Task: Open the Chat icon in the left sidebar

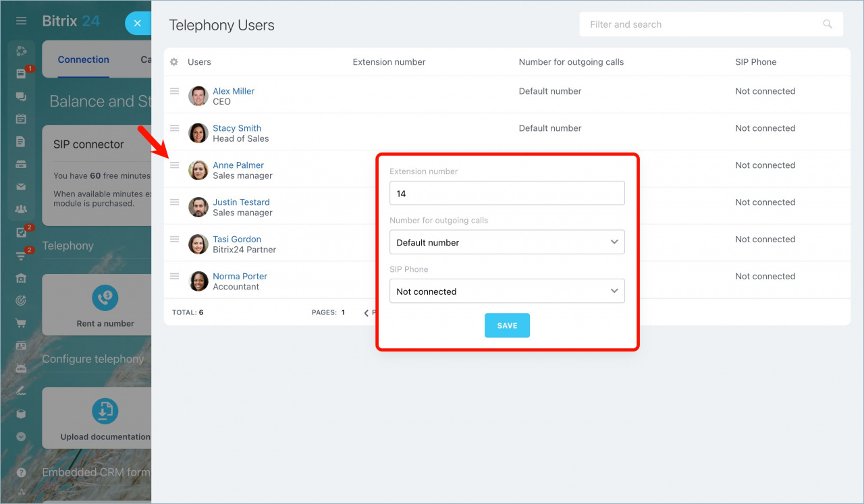Action: [21, 96]
